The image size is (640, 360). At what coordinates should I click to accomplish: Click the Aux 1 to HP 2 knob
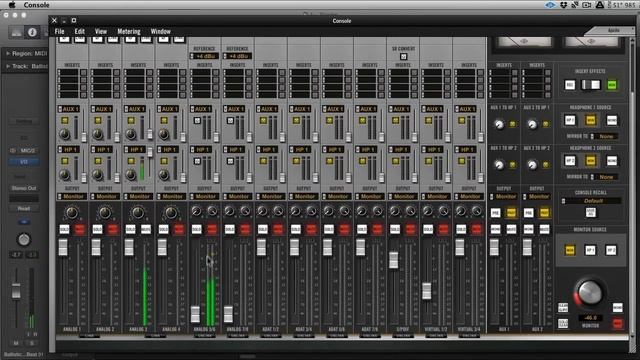499,165
